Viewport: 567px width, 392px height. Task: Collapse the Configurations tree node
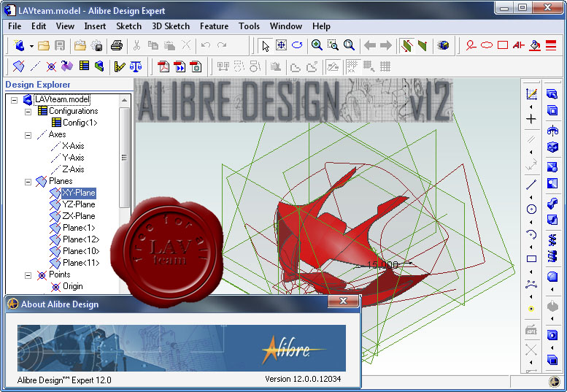tap(28, 112)
